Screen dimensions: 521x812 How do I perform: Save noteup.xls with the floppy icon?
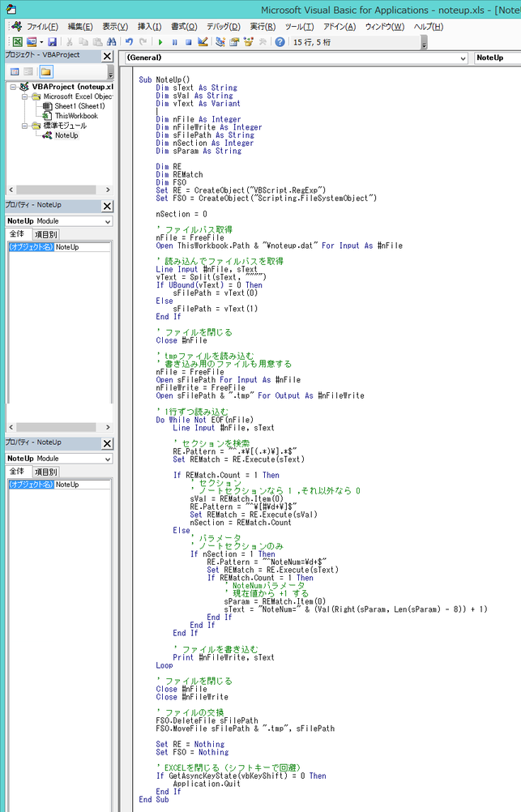click(52, 42)
